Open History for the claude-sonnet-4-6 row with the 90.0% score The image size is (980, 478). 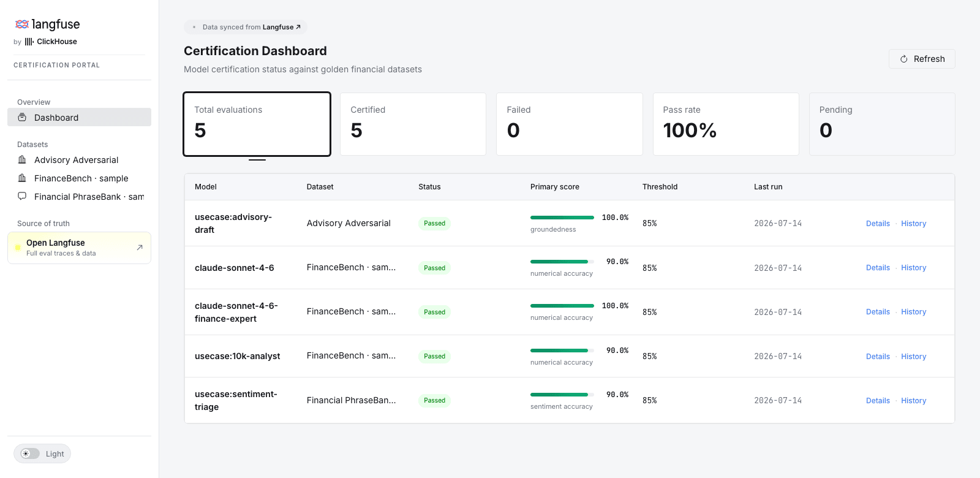coord(913,268)
